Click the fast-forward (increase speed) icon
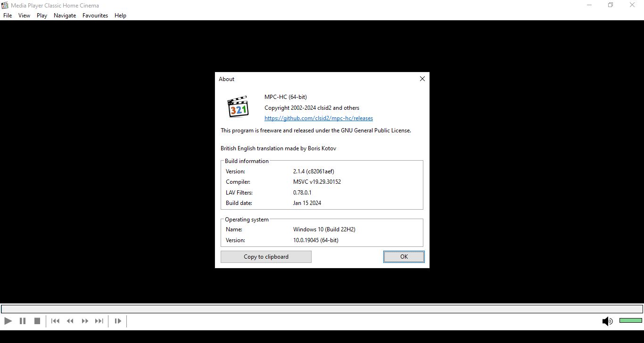 click(x=85, y=321)
